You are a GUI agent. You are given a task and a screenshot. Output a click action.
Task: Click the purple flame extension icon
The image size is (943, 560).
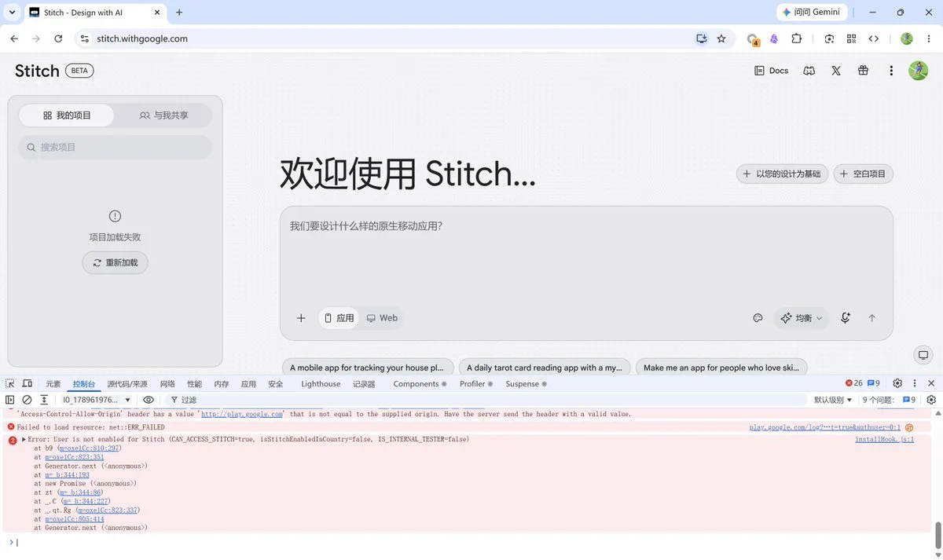pos(774,38)
